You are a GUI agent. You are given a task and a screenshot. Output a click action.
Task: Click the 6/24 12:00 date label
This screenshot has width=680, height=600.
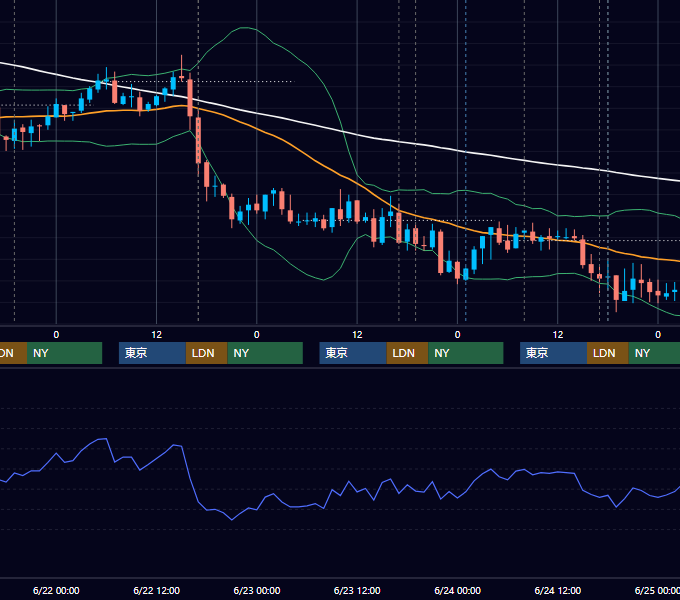pos(558,590)
